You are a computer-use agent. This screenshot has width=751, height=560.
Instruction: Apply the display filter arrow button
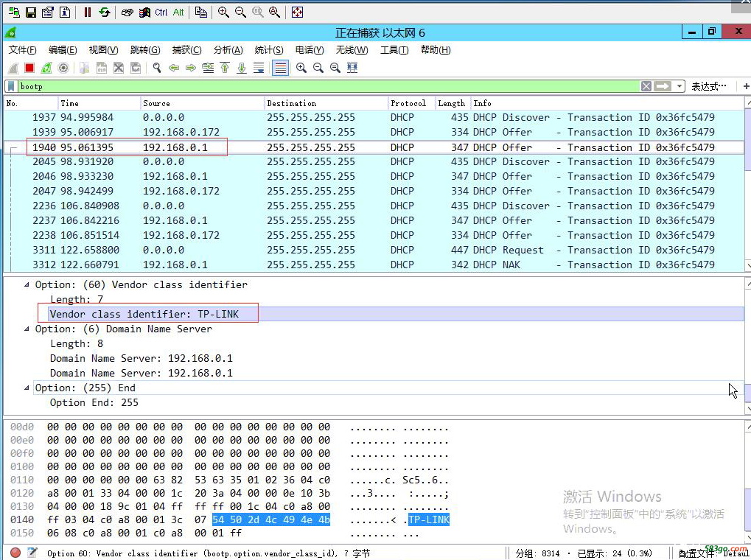pos(663,86)
